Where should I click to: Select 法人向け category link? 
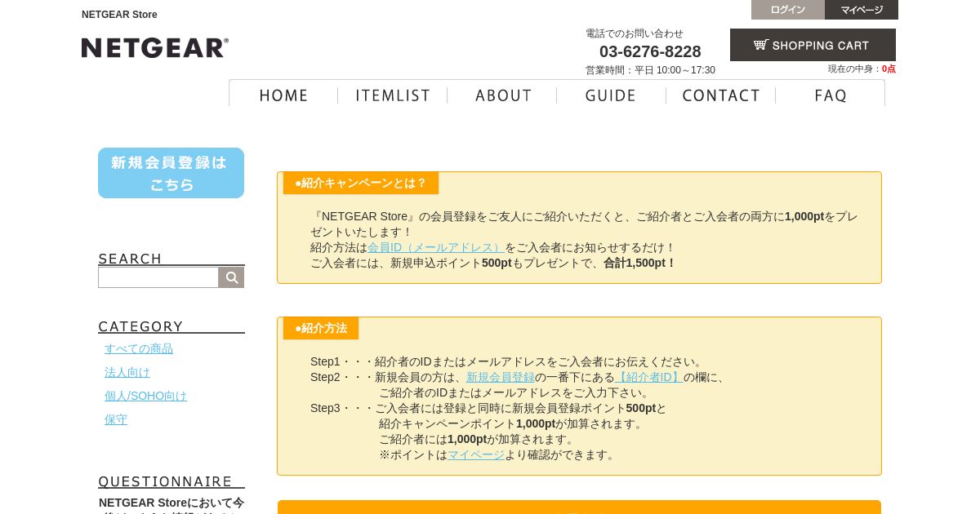pos(127,372)
